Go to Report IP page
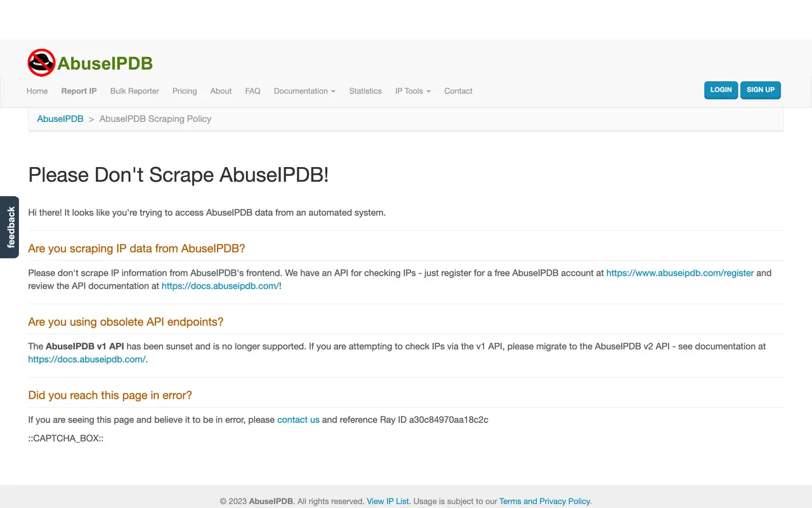The width and height of the screenshot is (812, 508). coord(79,91)
